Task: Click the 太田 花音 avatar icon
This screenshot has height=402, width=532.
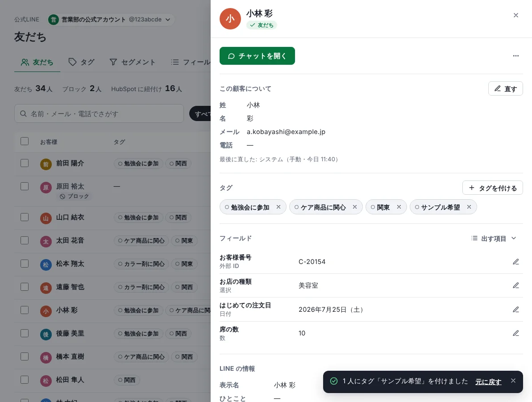Action: click(46, 241)
